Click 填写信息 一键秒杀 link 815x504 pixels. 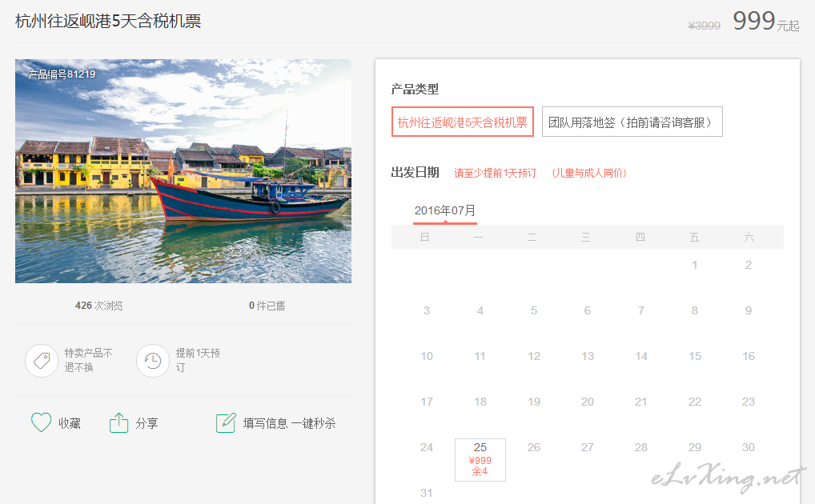pos(289,423)
